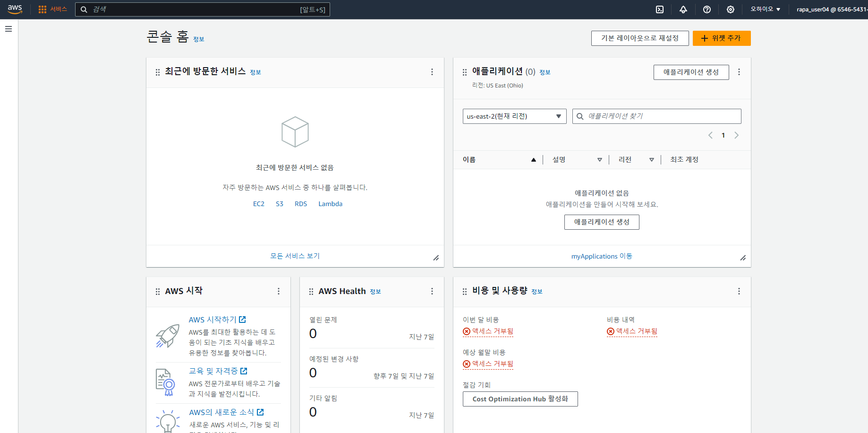Click 정보 link in Recently visited widget

(255, 72)
